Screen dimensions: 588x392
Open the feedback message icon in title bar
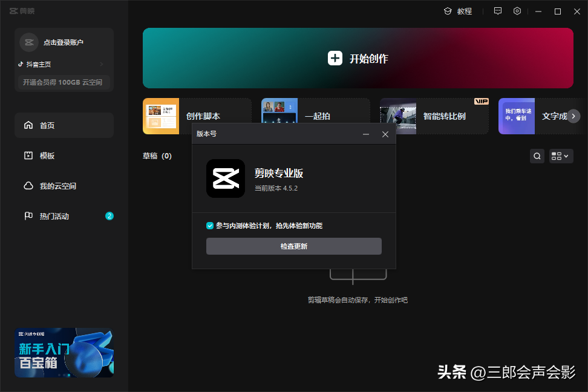click(x=498, y=11)
